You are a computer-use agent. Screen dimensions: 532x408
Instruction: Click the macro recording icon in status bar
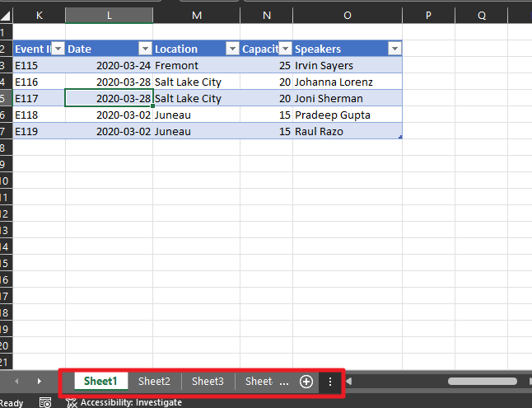[x=45, y=402]
